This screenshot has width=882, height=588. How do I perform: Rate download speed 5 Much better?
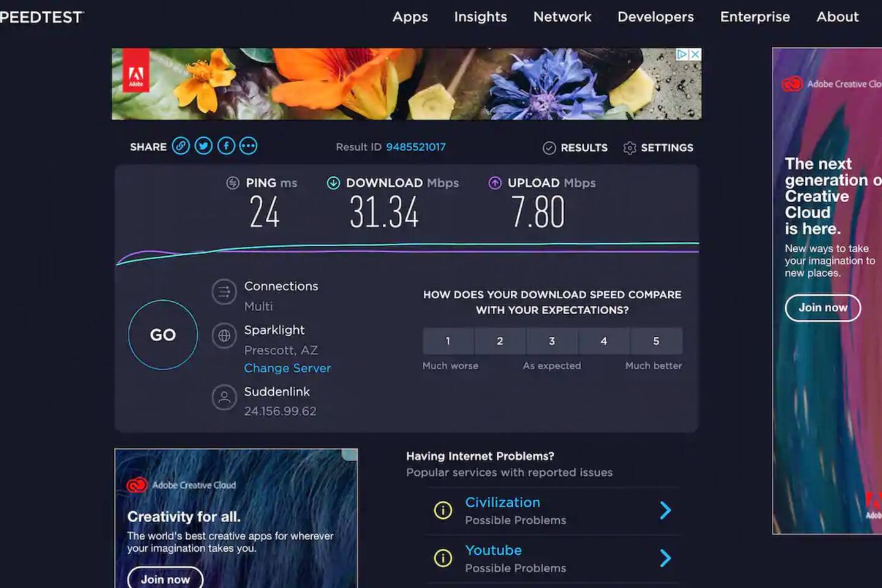click(x=656, y=341)
